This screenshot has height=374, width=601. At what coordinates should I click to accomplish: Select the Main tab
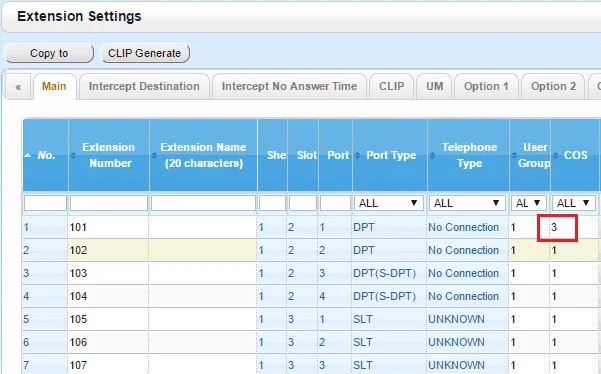pyautogui.click(x=54, y=86)
